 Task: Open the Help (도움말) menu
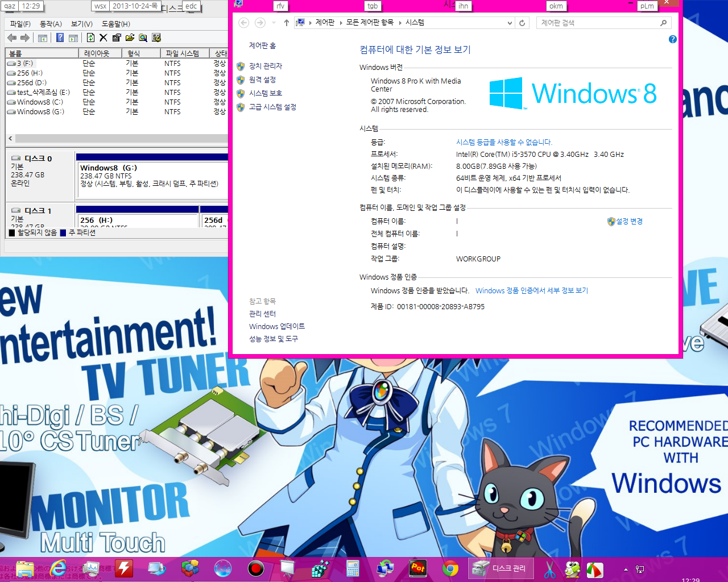[116, 24]
